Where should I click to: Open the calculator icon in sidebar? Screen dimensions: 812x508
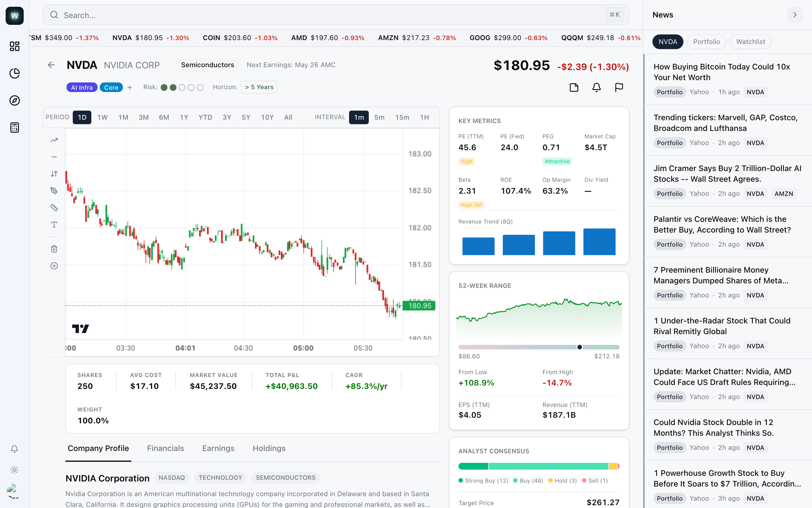[x=14, y=128]
